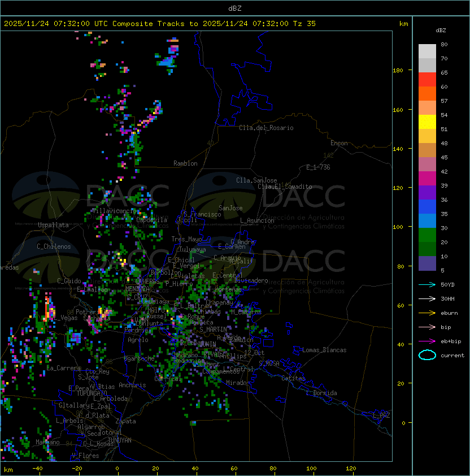Click the Encon map label
This screenshot has width=470, height=476.
coord(339,143)
